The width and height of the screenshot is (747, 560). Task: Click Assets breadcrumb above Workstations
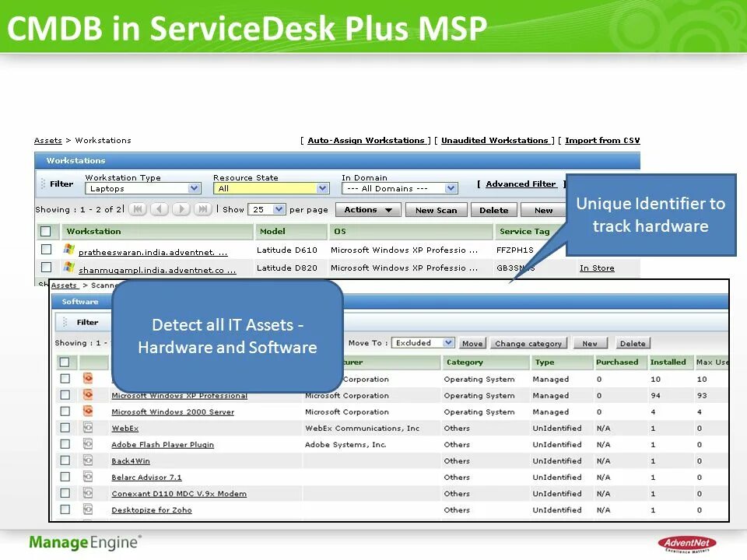[x=47, y=141]
